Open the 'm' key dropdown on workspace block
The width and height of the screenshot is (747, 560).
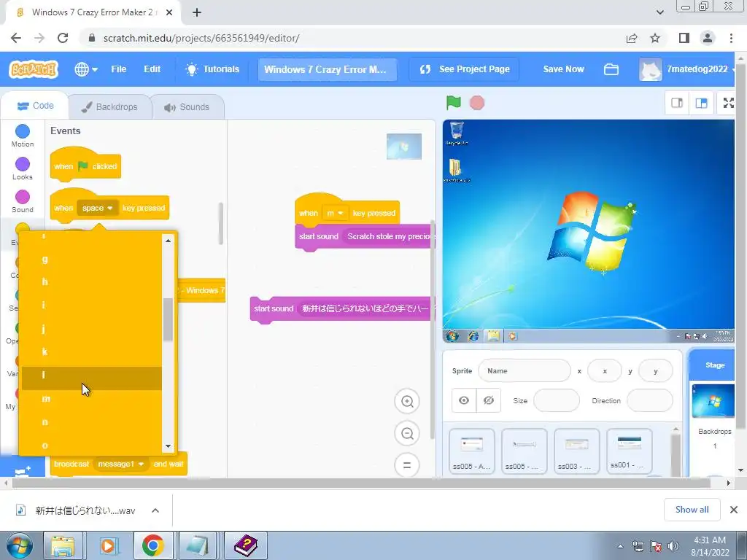coord(335,214)
